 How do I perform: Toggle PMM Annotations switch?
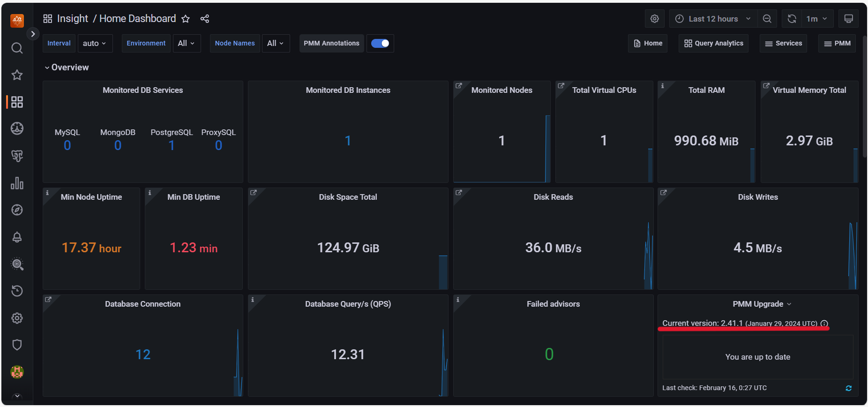coord(380,43)
